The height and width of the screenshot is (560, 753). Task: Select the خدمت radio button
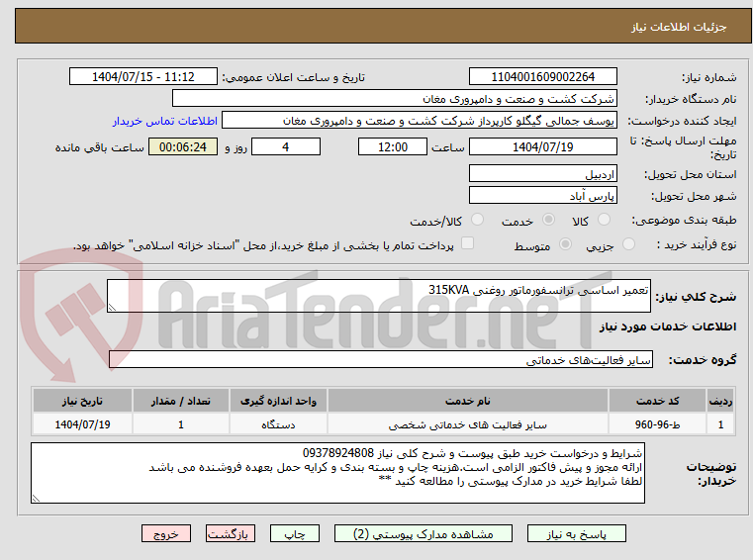(x=548, y=220)
